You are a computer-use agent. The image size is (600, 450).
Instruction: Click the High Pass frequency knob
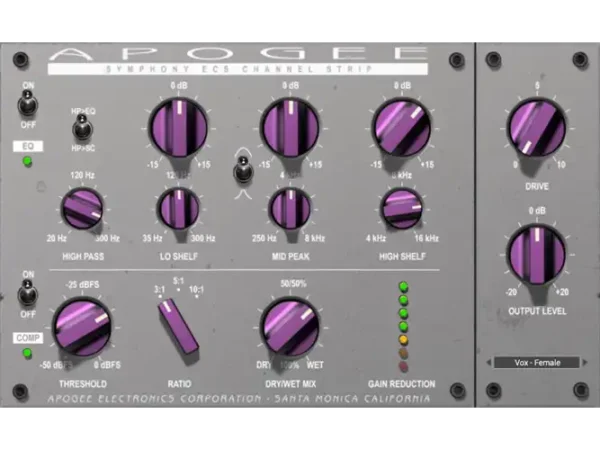(x=82, y=209)
